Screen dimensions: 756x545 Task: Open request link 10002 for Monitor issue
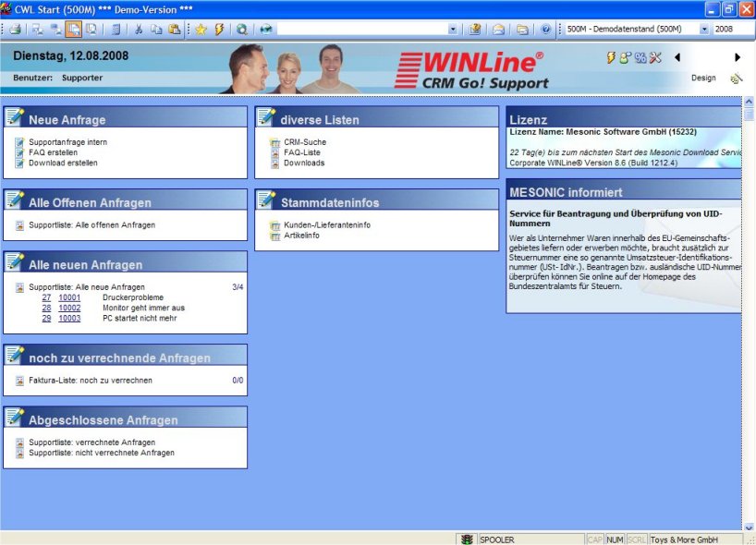click(69, 308)
